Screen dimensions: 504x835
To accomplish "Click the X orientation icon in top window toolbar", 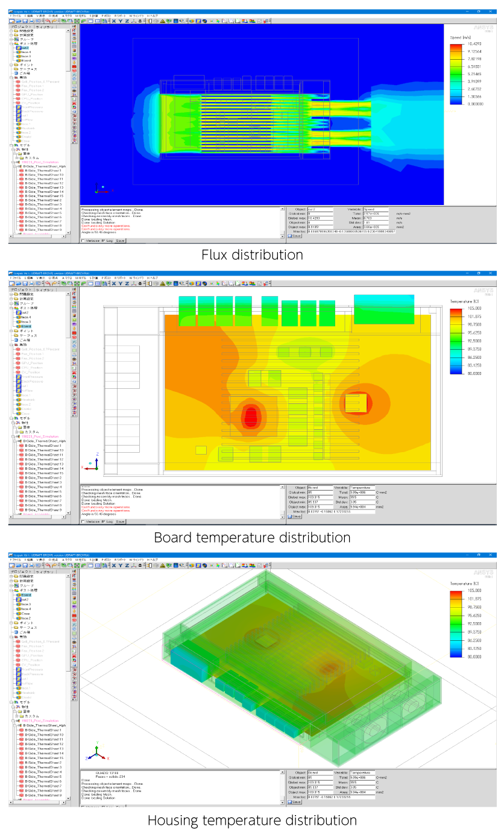I will tap(113, 21).
